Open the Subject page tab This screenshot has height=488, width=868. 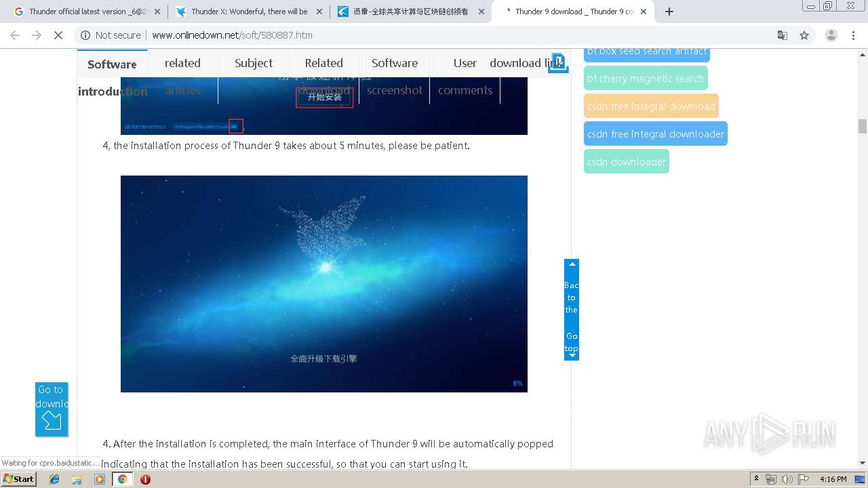point(254,63)
